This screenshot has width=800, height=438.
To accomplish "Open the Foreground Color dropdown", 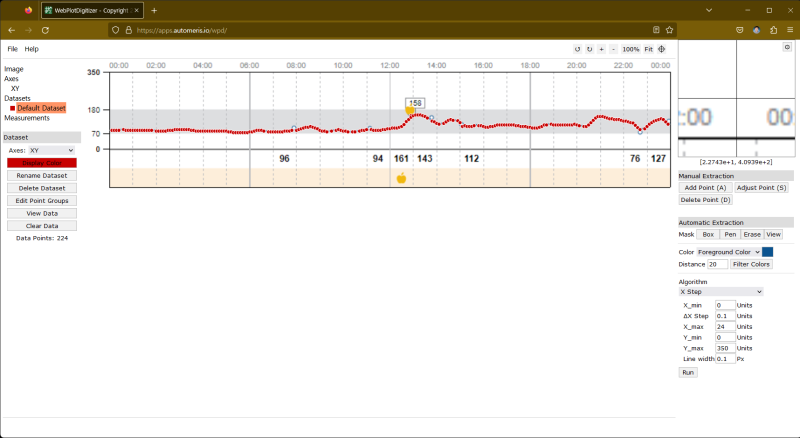I will coord(729,252).
